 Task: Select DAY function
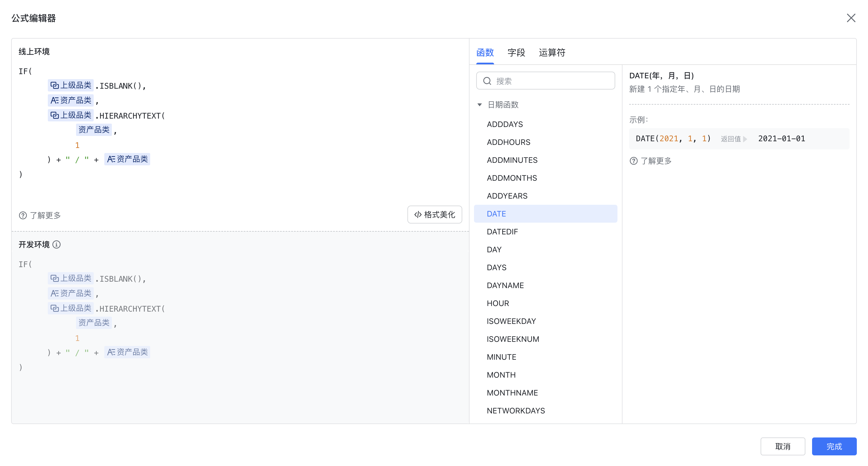point(546,249)
